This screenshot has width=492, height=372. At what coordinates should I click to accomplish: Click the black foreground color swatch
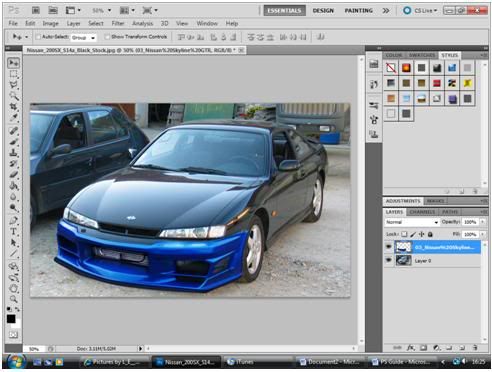click(11, 319)
